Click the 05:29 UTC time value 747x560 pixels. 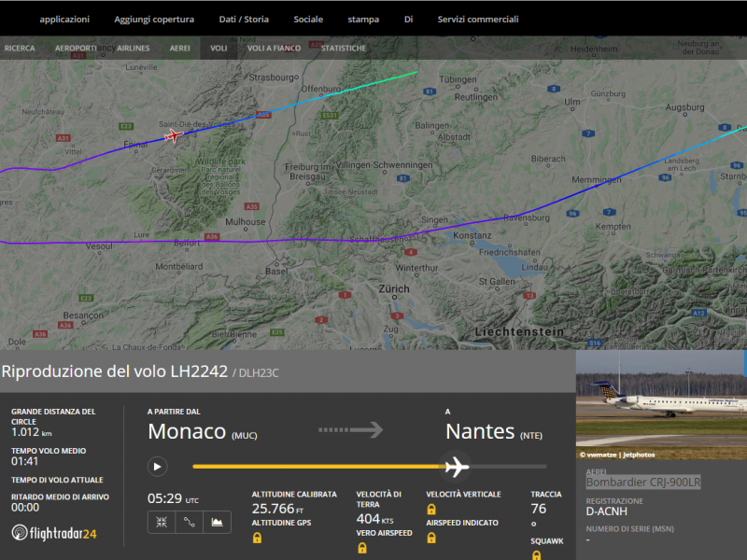pos(173,498)
